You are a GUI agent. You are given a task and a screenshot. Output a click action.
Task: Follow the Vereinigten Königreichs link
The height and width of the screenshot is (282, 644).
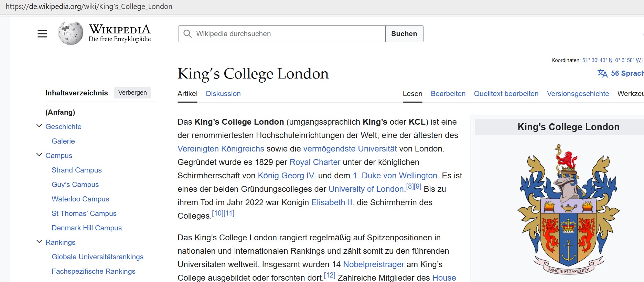pos(221,149)
